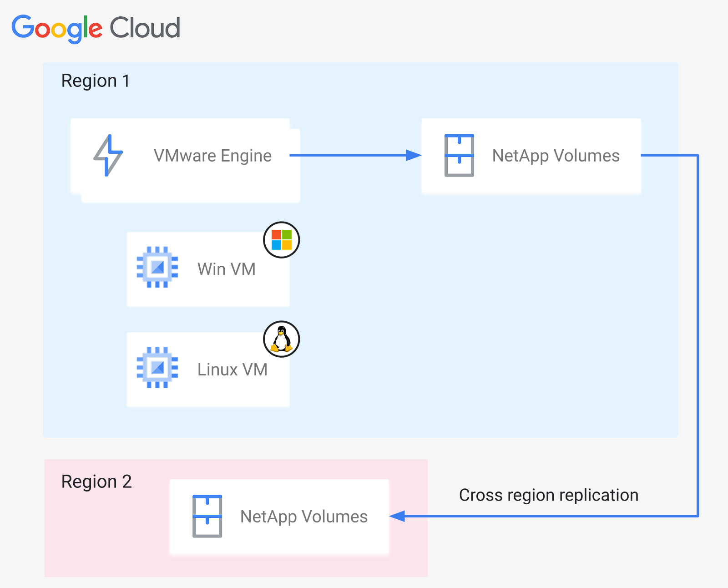Click the NetApp Volumes text in Region 2
Viewport: 728px width, 588px height.
coord(304,517)
